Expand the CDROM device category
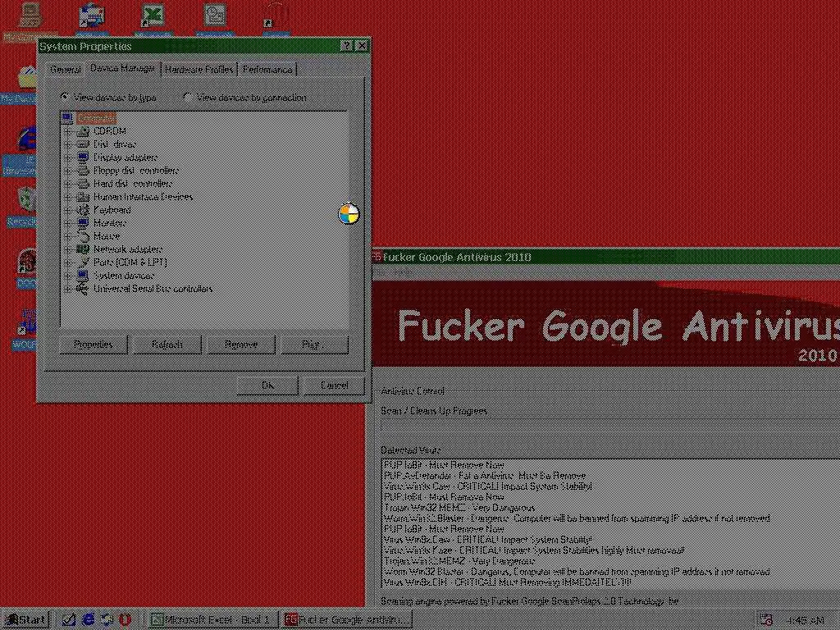Image resolution: width=840 pixels, height=630 pixels. pyautogui.click(x=69, y=131)
